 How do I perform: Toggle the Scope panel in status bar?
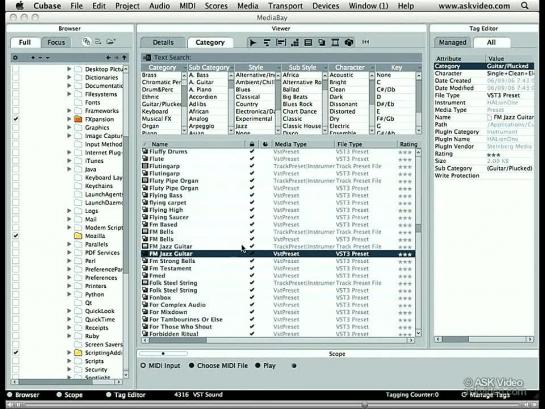pos(70,395)
